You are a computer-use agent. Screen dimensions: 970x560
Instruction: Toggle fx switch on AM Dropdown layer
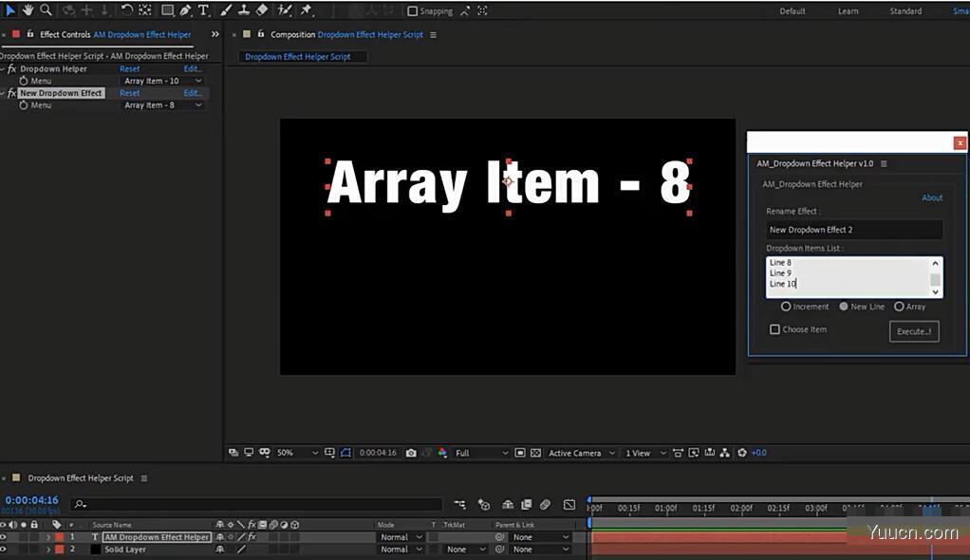coord(252,537)
